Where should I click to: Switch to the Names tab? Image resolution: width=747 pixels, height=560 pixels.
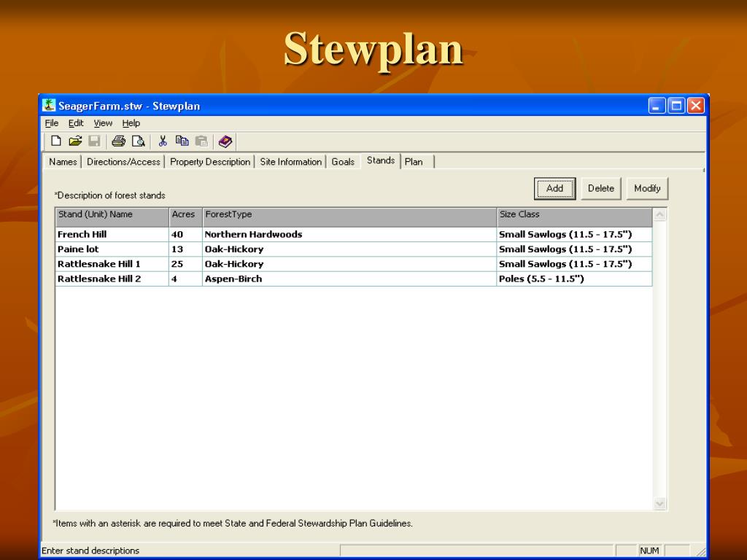63,162
